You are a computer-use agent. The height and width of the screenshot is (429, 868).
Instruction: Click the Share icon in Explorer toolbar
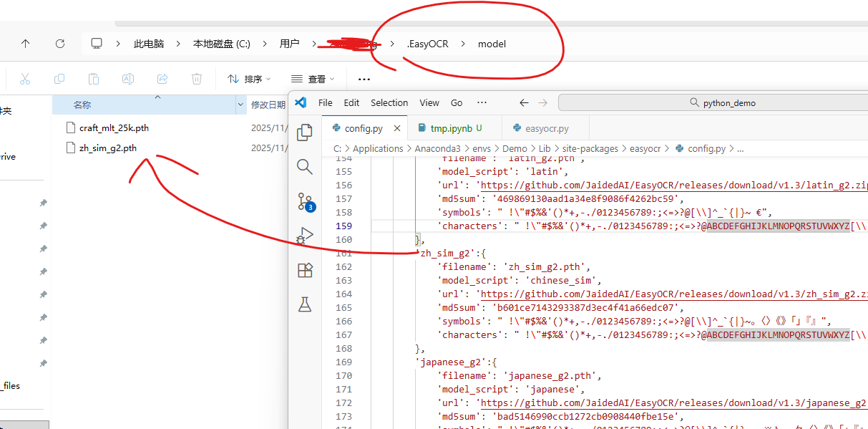point(162,79)
